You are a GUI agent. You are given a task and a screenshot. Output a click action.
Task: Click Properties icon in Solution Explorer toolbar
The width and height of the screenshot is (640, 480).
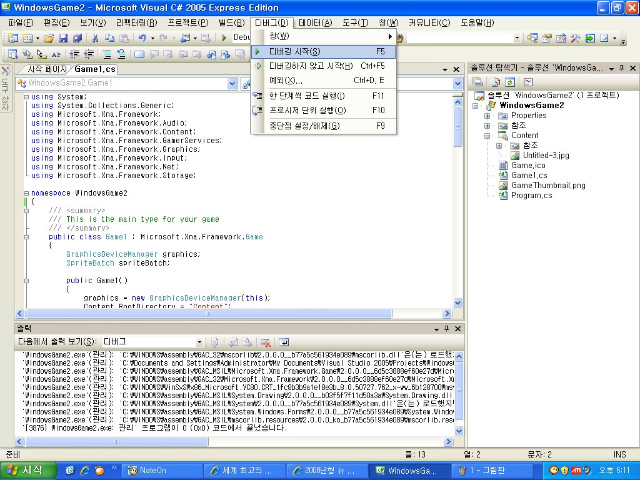click(x=478, y=82)
